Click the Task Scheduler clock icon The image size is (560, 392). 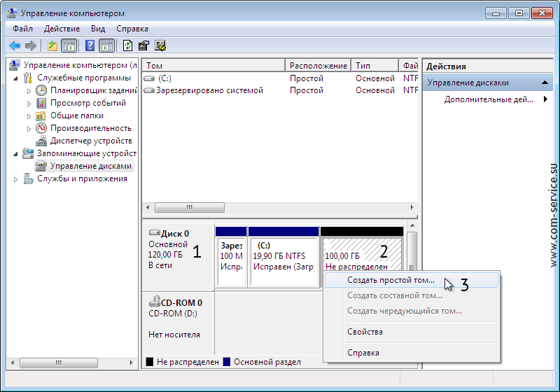[x=41, y=90]
